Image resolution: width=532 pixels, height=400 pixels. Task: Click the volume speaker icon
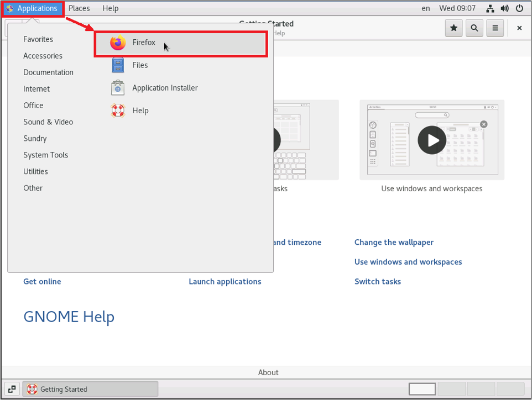click(504, 8)
